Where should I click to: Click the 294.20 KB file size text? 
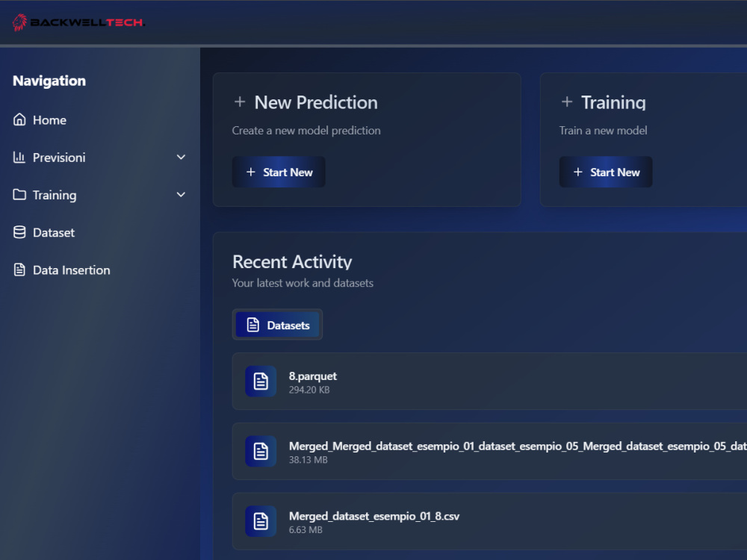[x=309, y=390]
